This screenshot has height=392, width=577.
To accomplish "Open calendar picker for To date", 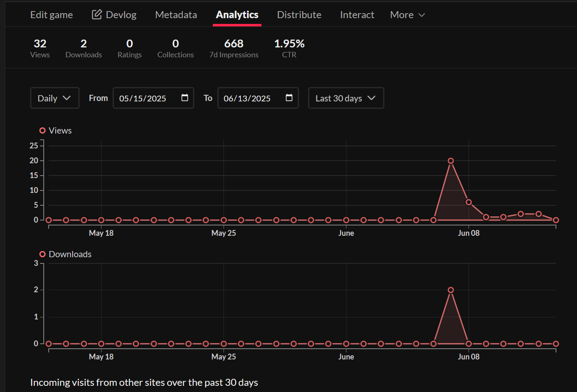I will 289,98.
